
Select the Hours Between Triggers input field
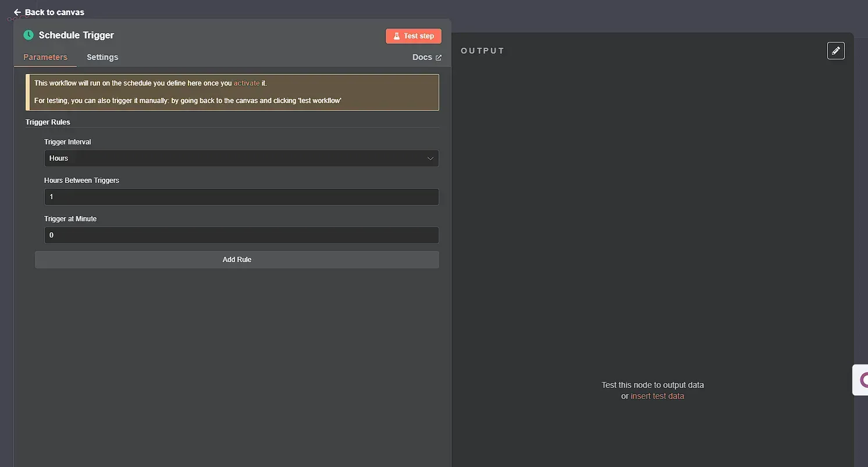point(241,197)
